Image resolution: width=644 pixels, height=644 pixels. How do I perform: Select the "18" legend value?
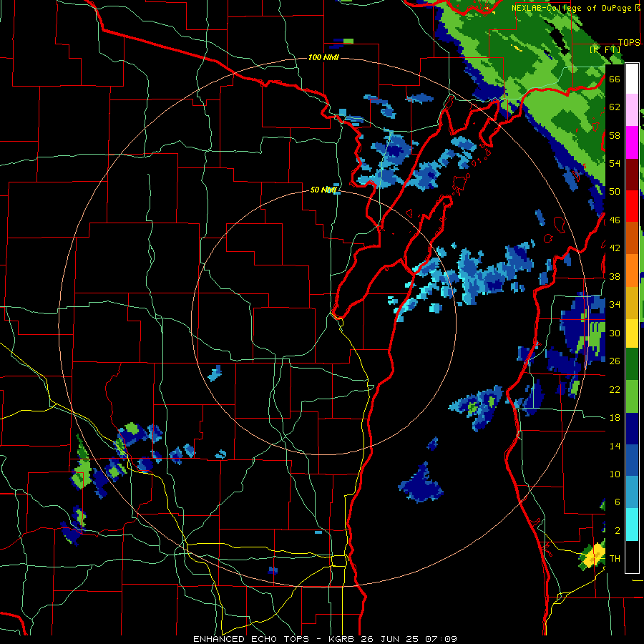click(615, 418)
